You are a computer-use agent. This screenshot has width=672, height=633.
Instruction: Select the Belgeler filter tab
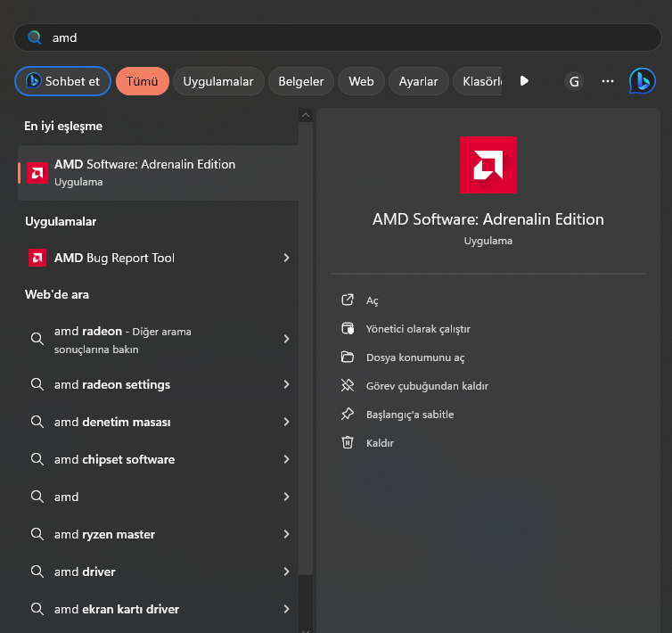coord(300,81)
